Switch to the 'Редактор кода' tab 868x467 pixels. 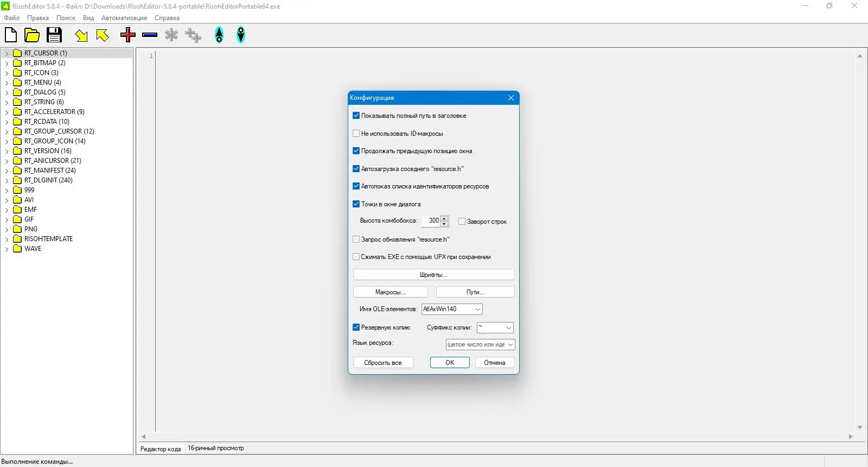click(x=161, y=449)
